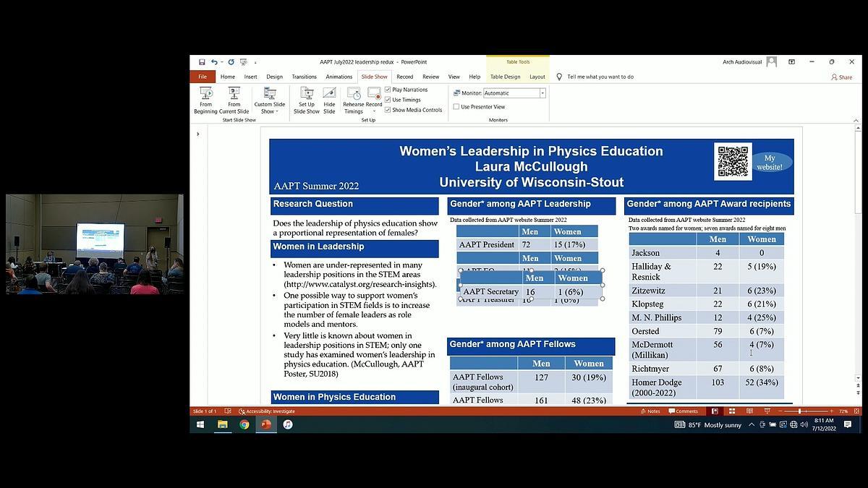Uncheck the Play Narrations checkbox
This screenshot has width=868, height=488.
tap(388, 90)
